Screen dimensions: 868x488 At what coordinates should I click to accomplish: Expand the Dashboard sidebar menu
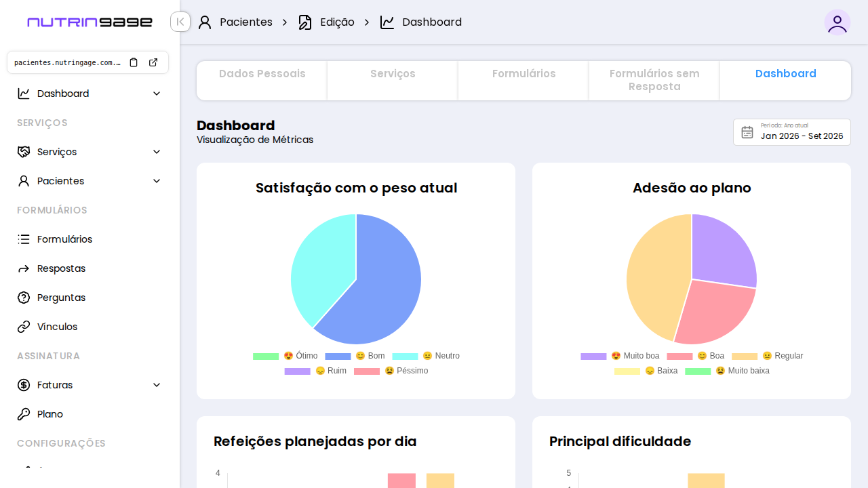coord(157,94)
